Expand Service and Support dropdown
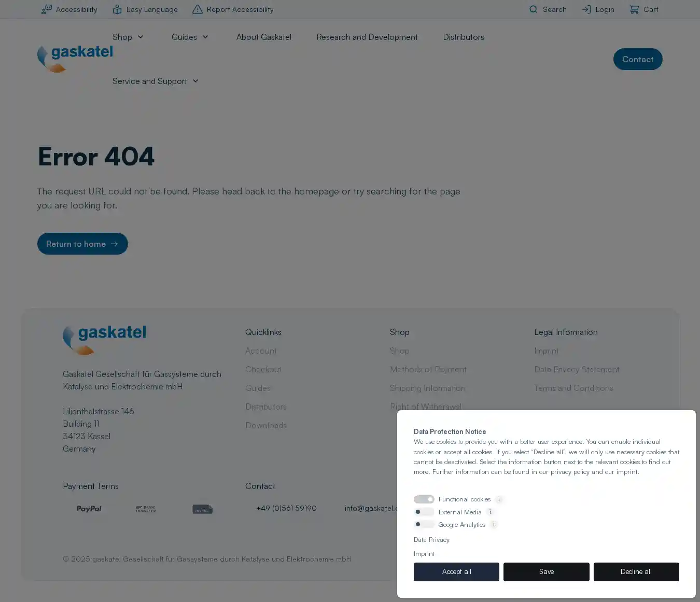Image resolution: width=700 pixels, height=602 pixels. point(155,81)
